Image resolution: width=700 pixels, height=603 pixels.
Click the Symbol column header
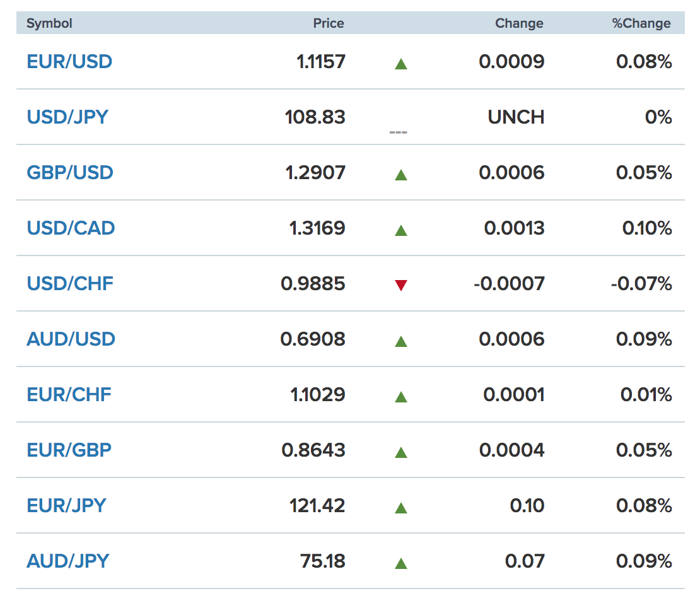pyautogui.click(x=49, y=23)
